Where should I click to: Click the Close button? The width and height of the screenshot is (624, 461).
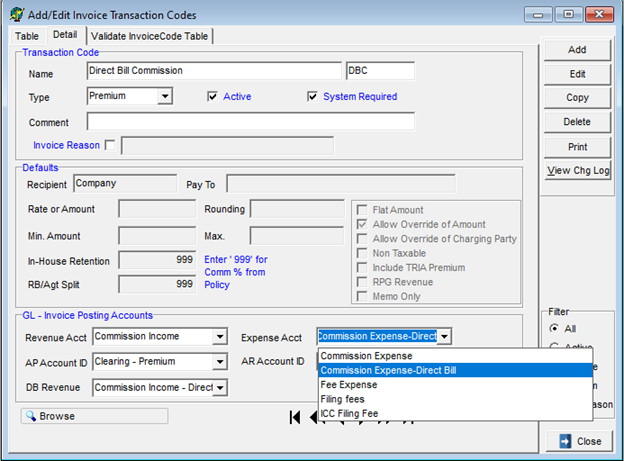pyautogui.click(x=579, y=441)
